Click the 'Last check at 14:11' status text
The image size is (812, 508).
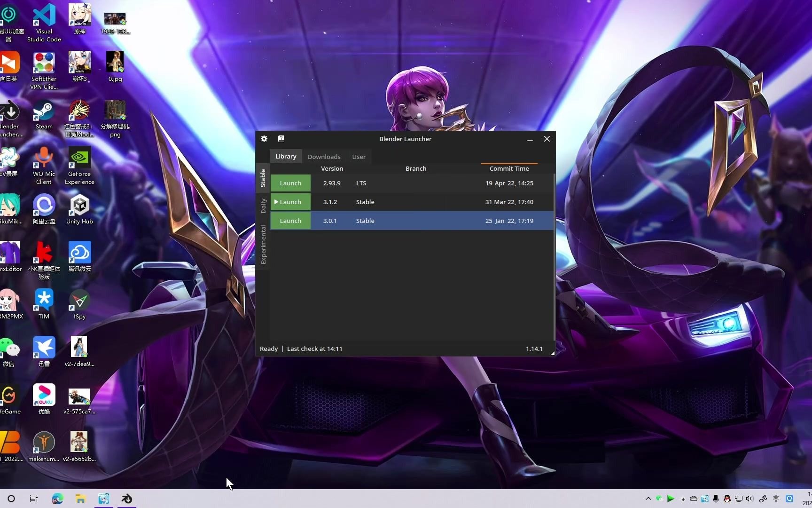[314, 349]
